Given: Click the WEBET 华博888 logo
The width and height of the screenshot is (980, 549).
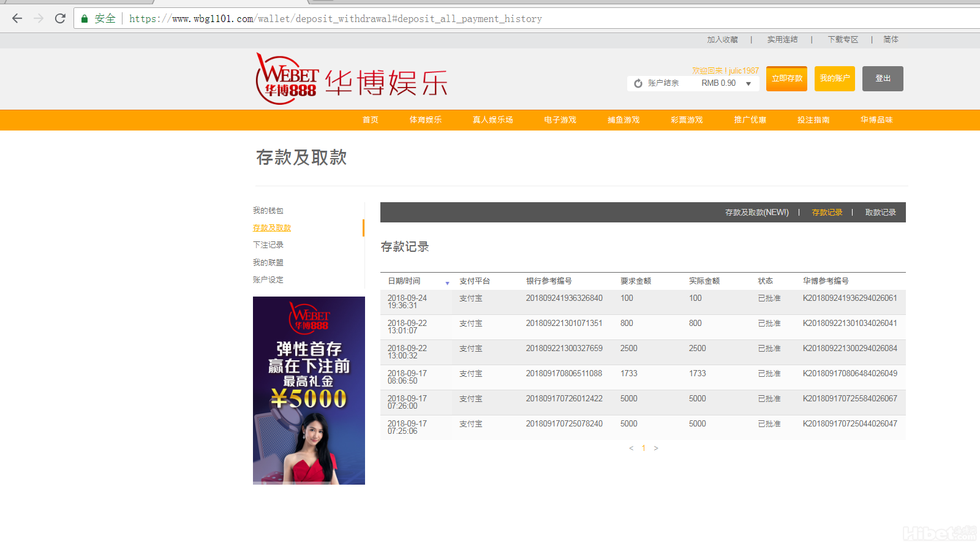Looking at the screenshot, I should click(287, 80).
